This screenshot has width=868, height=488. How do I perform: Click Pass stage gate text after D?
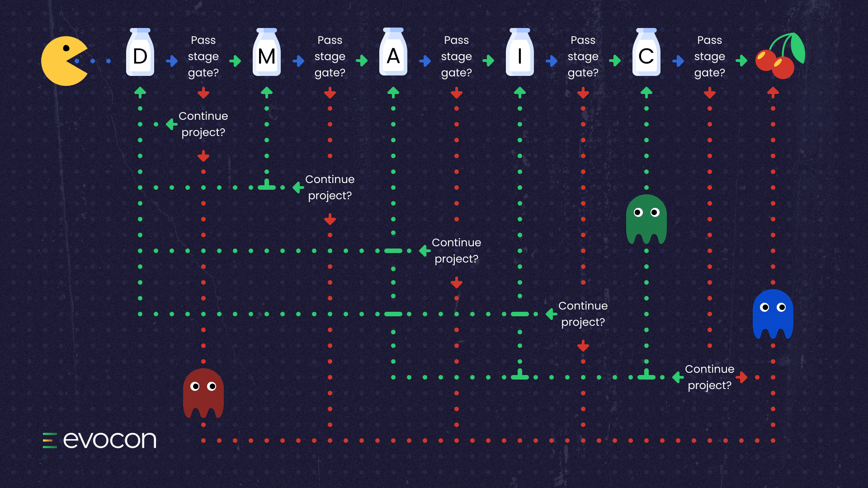203,56
